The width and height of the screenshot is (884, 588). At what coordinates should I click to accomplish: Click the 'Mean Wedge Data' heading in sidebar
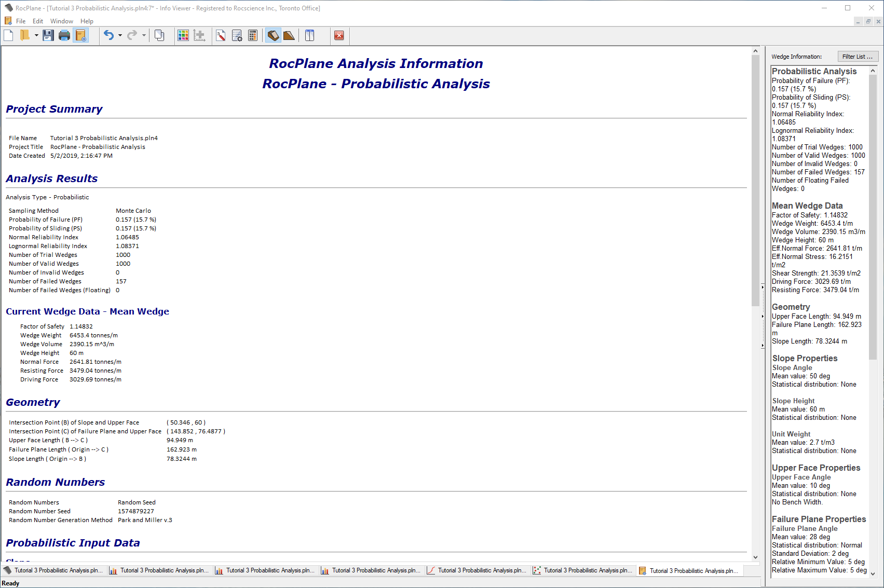tap(807, 206)
